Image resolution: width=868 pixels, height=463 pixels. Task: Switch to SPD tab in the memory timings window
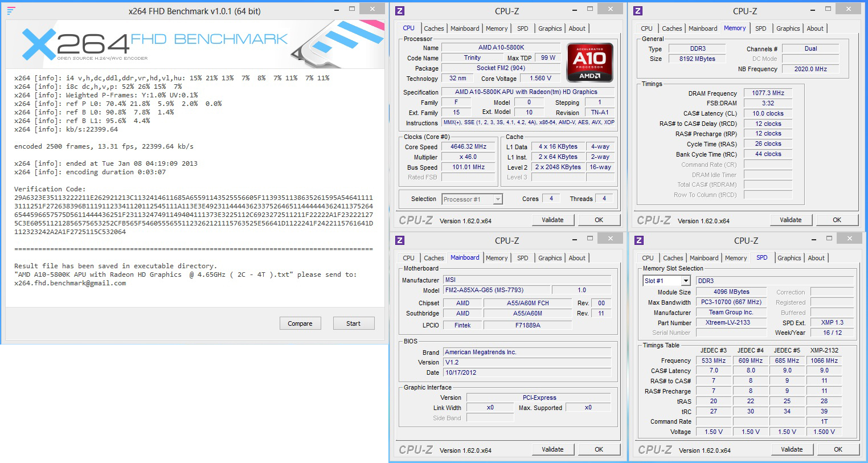click(761, 28)
